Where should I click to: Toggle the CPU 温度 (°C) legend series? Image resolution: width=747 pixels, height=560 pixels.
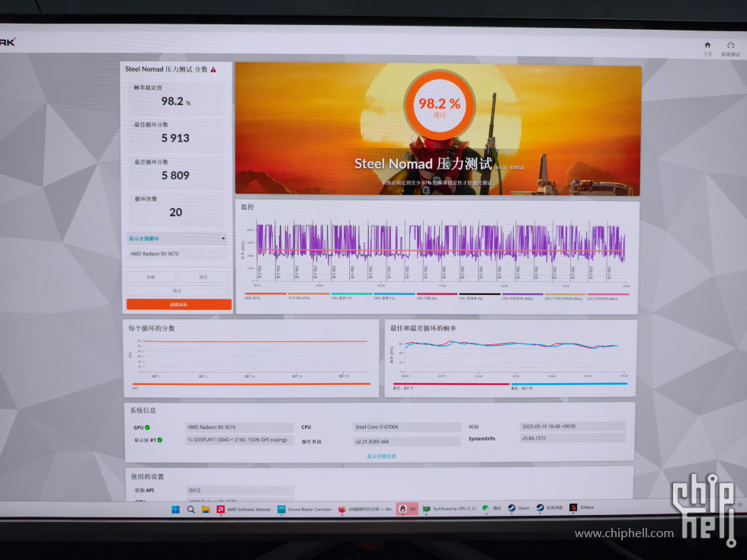(x=351, y=296)
